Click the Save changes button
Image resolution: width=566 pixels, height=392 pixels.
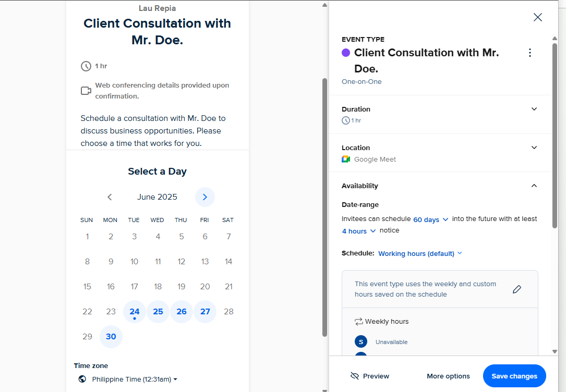514,376
